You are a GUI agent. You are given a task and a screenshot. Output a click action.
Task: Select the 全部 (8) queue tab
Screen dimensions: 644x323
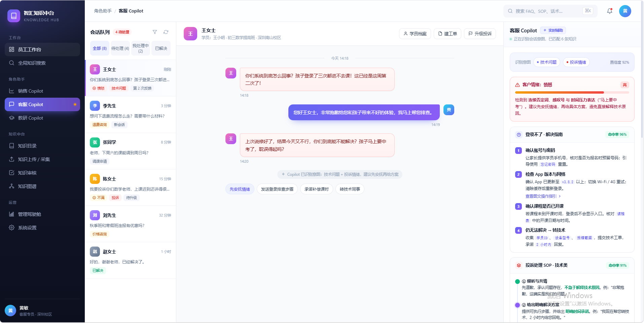pyautogui.click(x=100, y=49)
